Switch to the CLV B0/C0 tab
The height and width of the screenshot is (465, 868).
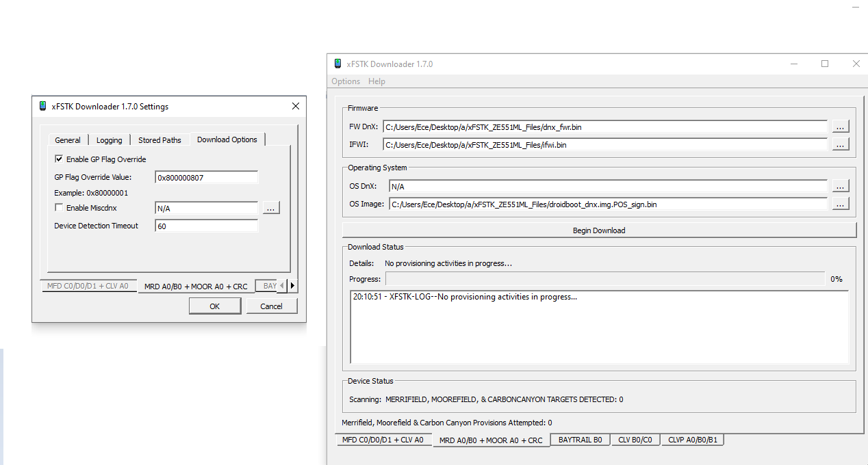[635, 440]
